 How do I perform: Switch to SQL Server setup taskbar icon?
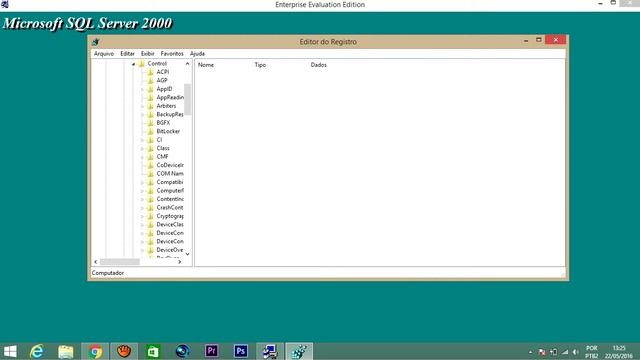pos(270,351)
